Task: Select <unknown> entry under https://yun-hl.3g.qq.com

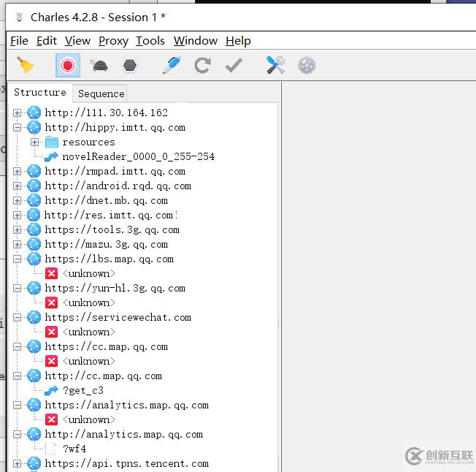Action: pyautogui.click(x=88, y=302)
